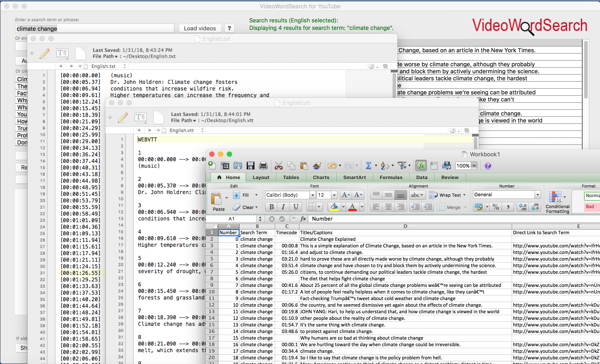This screenshot has width=600, height=364.
Task: Click the Format painter brush icon
Action: (x=317, y=166)
